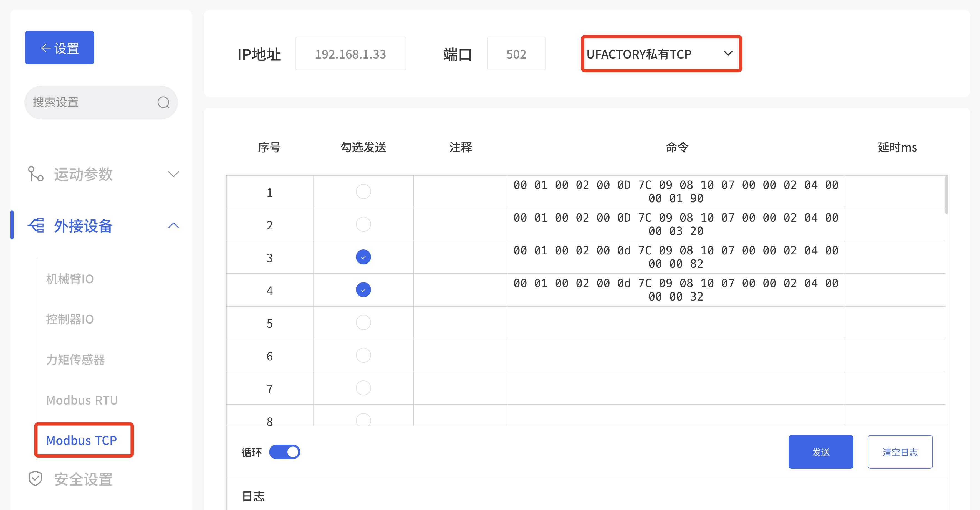
Task: Uncheck the send checkbox for row 4
Action: point(363,290)
